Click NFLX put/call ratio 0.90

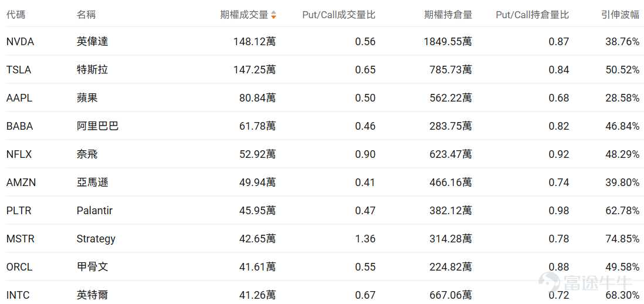pyautogui.click(x=365, y=154)
